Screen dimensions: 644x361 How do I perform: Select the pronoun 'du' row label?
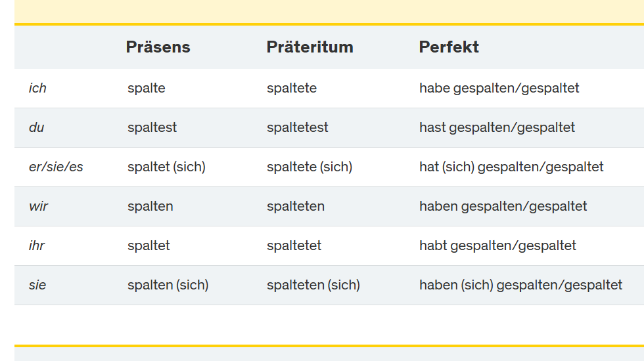coord(37,127)
